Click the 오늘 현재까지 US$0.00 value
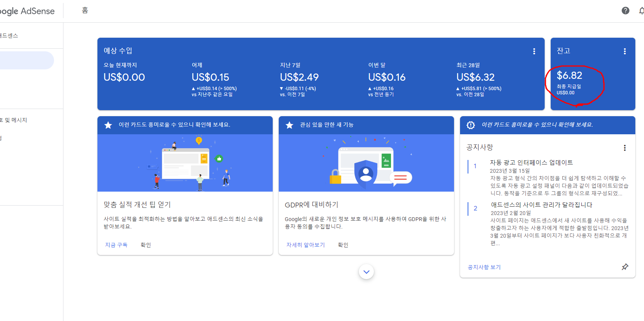The height and width of the screenshot is (321, 644). pyautogui.click(x=124, y=77)
